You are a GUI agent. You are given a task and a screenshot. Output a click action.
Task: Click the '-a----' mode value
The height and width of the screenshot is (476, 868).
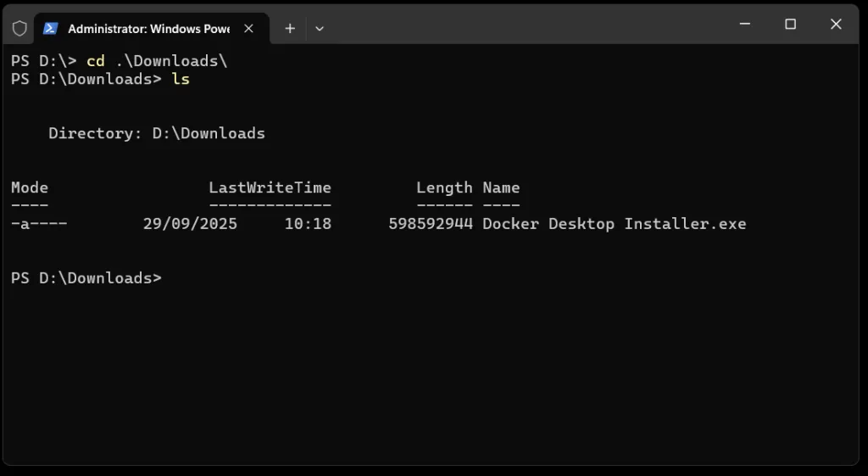click(39, 224)
